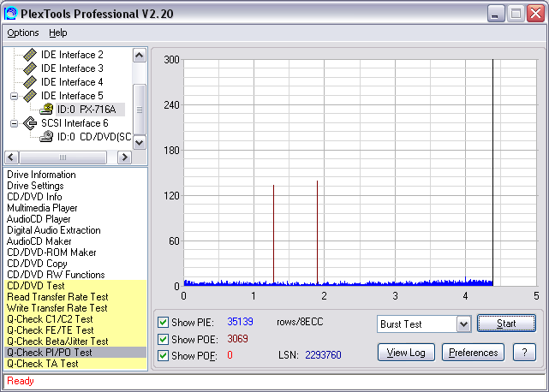The image size is (549, 392).
Task: Open the Help menu
Action: [x=57, y=33]
